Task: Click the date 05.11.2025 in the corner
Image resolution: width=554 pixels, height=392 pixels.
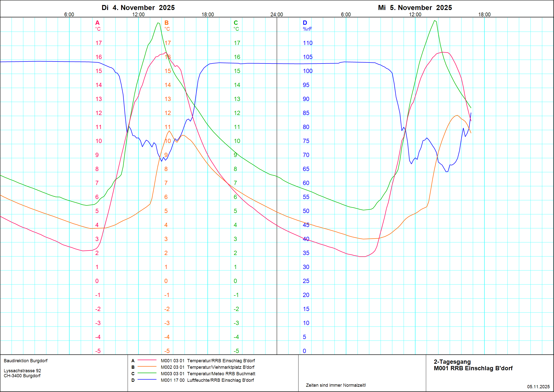Action: point(538,386)
